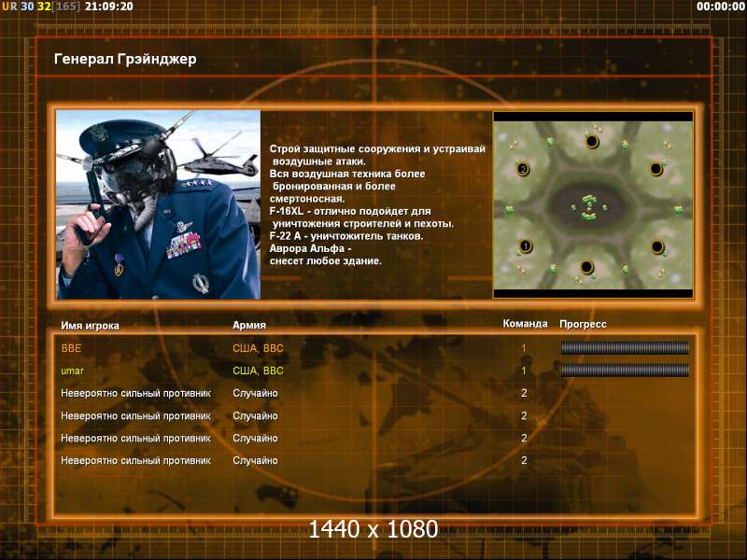The height and width of the screenshot is (560, 747).
Task: Click the 00:00:00 timer in top-right corner
Action: click(x=720, y=6)
